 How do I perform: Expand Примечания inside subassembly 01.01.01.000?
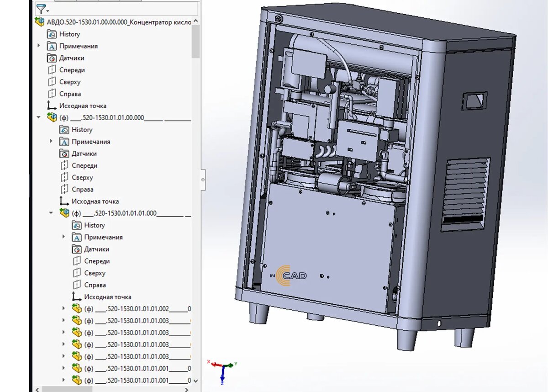coord(63,237)
